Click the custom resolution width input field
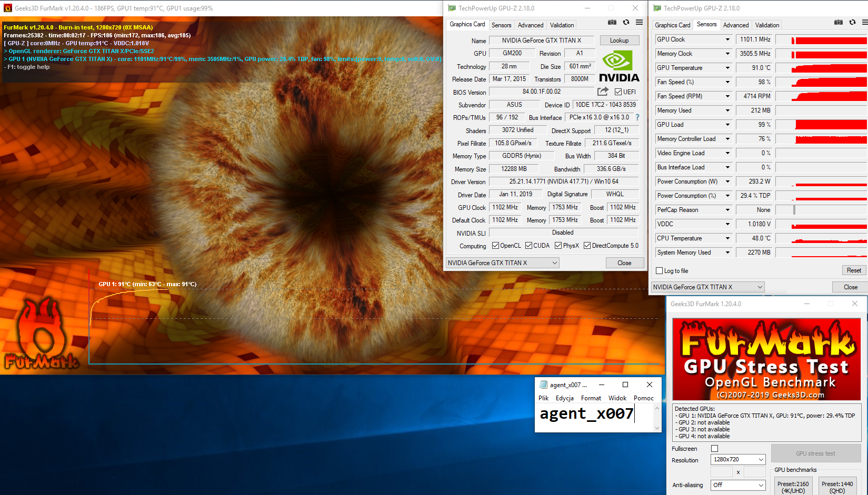Image resolution: width=868 pixels, height=495 pixels. (x=722, y=472)
